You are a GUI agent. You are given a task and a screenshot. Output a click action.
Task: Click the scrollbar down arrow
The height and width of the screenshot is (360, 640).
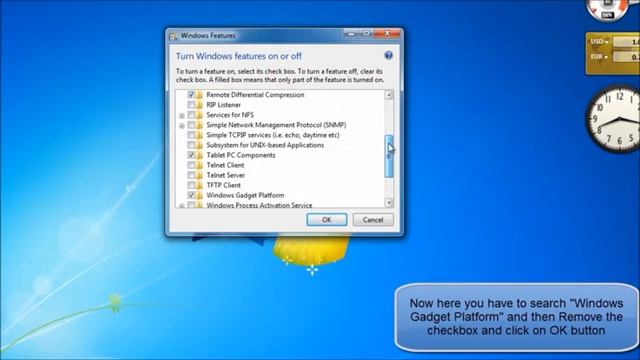coord(389,202)
